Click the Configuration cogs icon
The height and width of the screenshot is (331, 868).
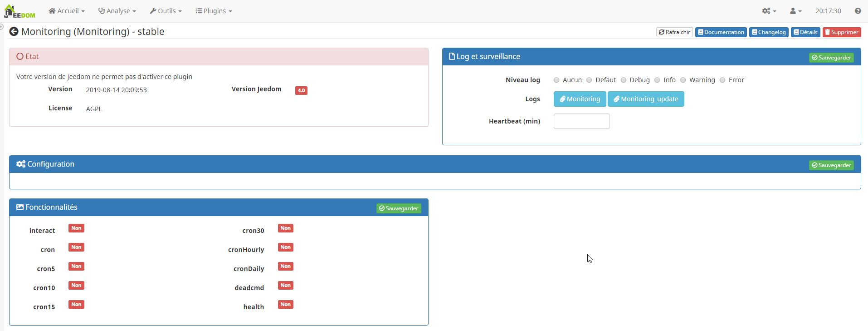click(21, 164)
